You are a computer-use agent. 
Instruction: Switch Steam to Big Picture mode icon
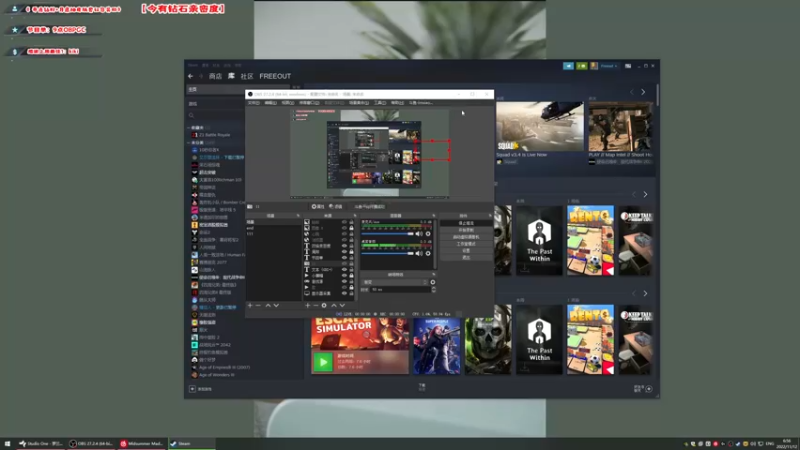pyautogui.click(x=628, y=66)
